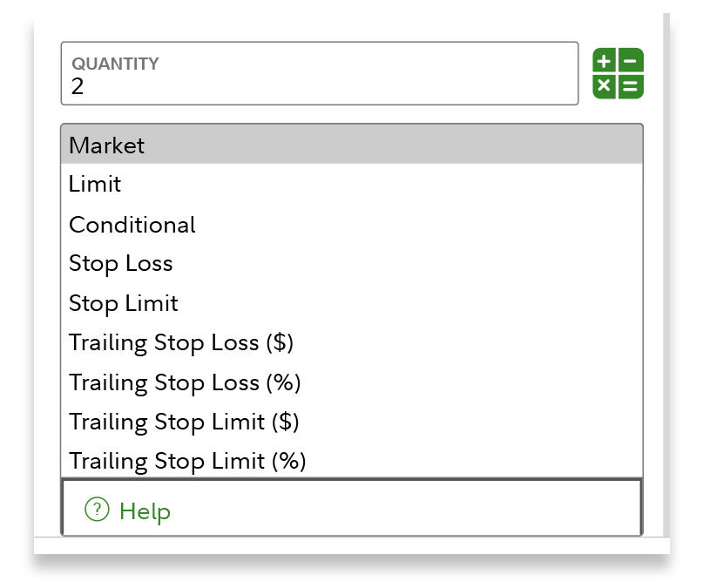The height and width of the screenshot is (588, 703).
Task: Choose the Limit order type
Action: pos(95,185)
